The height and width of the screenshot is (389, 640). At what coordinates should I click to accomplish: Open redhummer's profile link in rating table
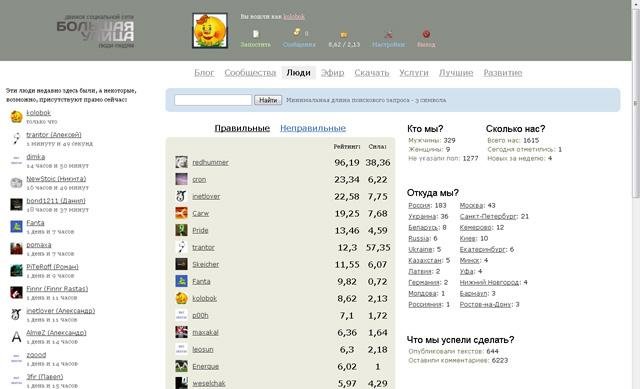tap(211, 162)
